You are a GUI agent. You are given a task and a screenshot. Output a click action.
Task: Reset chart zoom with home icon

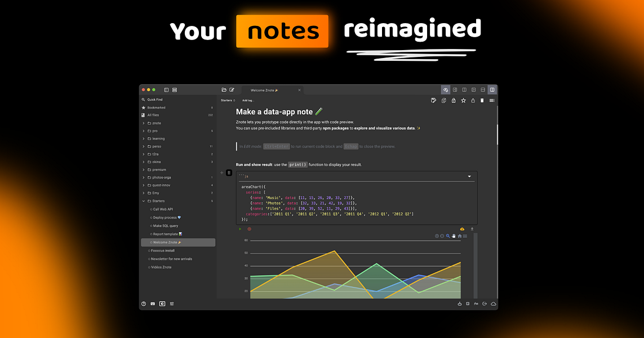460,236
